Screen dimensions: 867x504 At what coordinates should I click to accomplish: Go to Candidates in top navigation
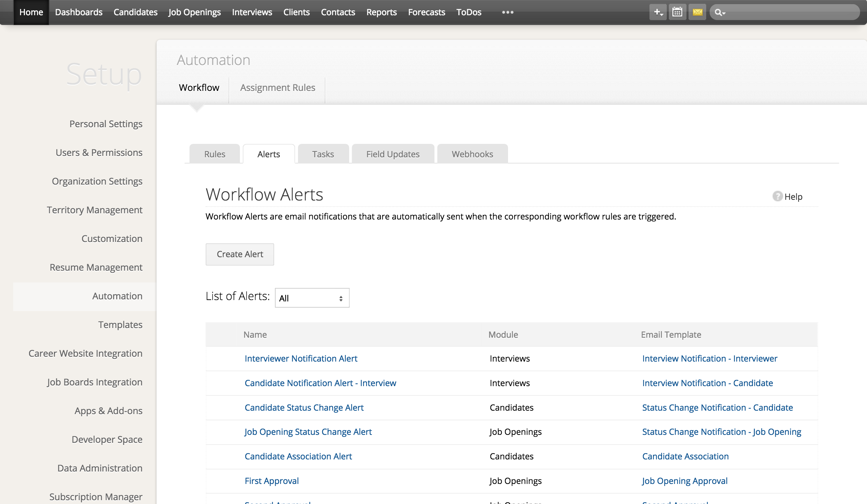click(135, 12)
